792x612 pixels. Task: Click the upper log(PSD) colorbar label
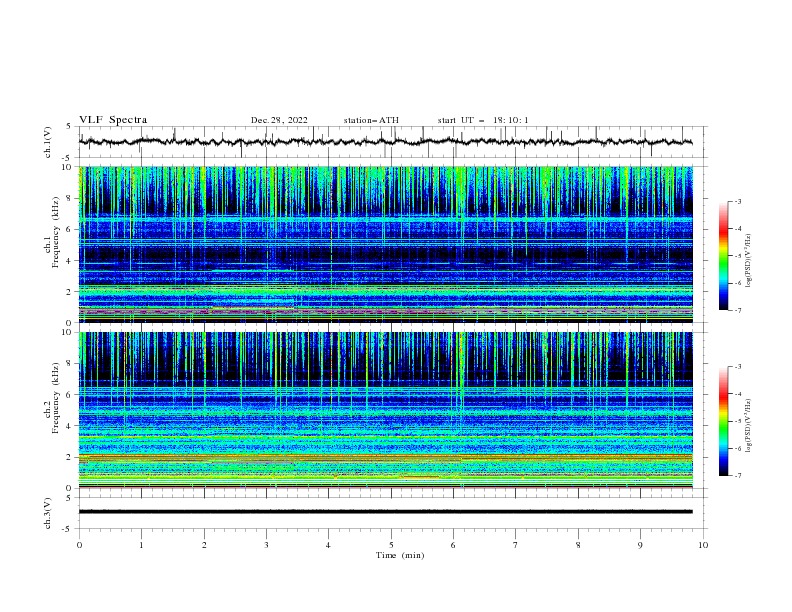coord(748,261)
